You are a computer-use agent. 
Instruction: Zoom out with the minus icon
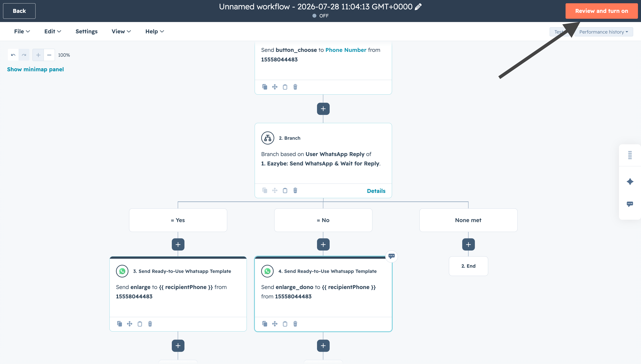click(x=49, y=55)
